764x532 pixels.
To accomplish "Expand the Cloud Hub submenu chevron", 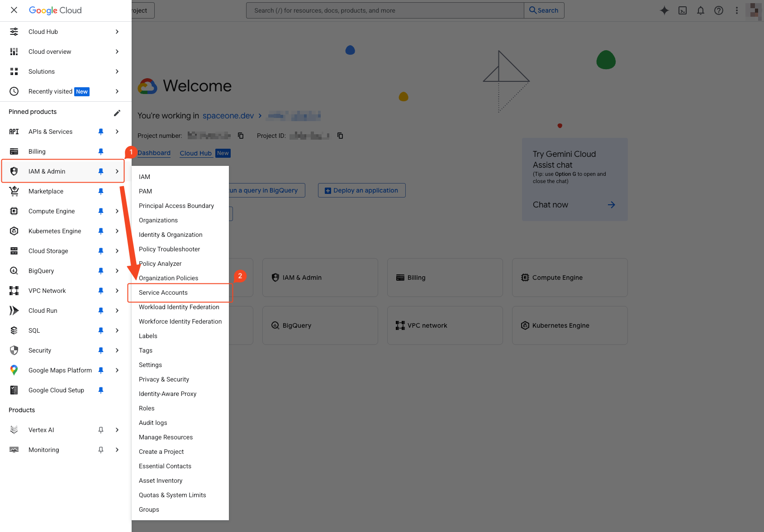I will [x=117, y=32].
